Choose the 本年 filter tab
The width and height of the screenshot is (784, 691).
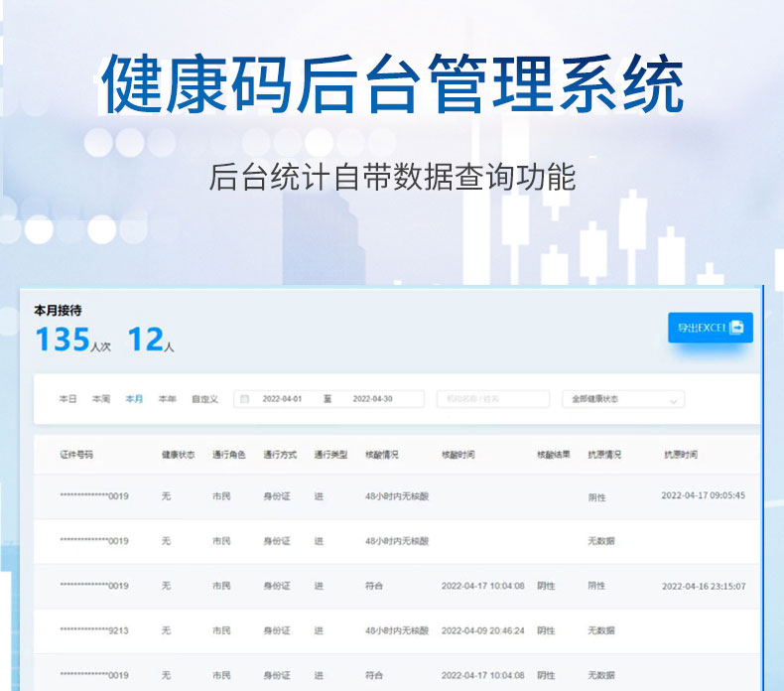[167, 399]
